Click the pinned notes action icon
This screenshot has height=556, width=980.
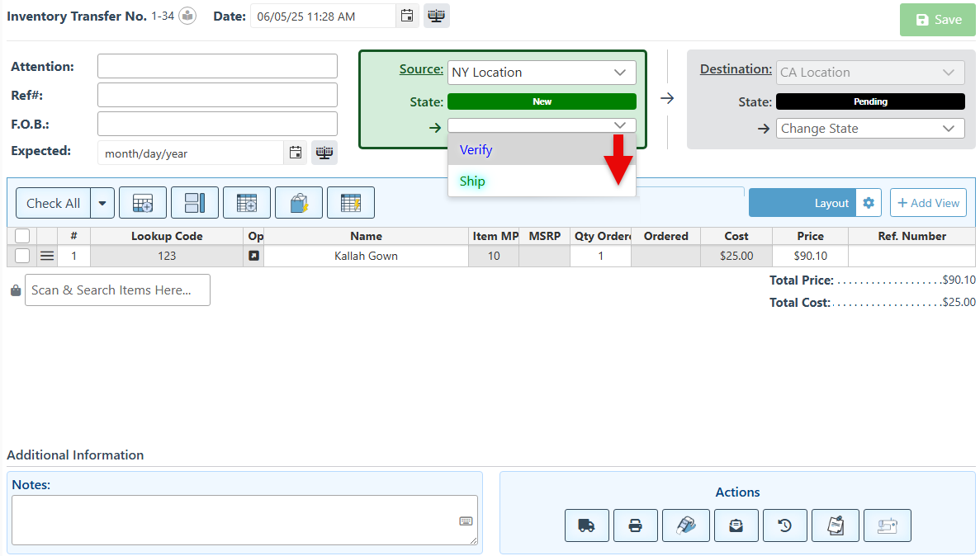tap(836, 525)
